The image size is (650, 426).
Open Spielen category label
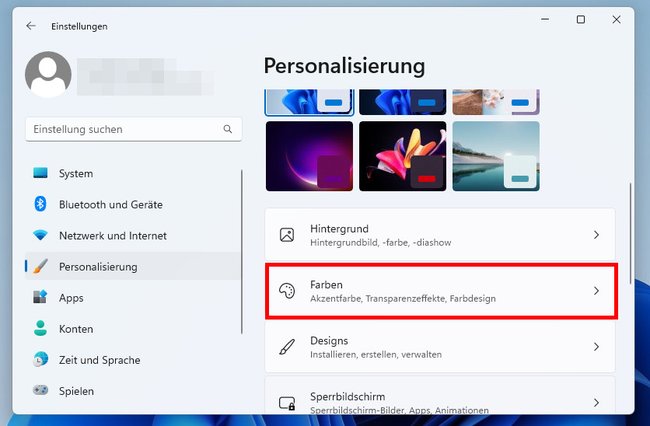76,391
